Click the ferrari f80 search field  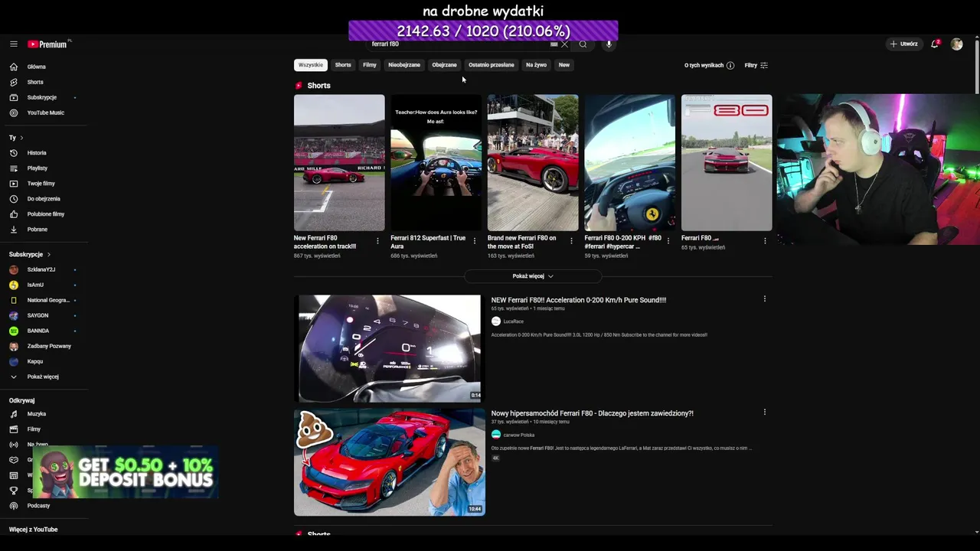point(458,44)
